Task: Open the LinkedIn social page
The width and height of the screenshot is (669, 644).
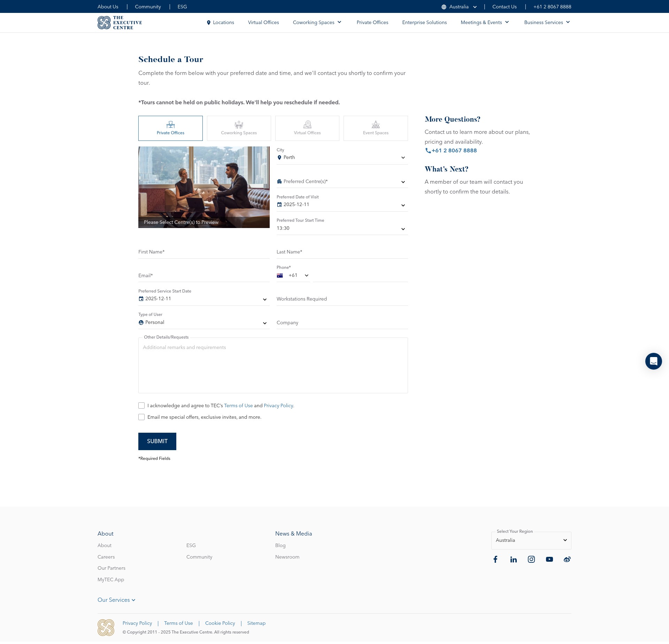Action: 514,560
